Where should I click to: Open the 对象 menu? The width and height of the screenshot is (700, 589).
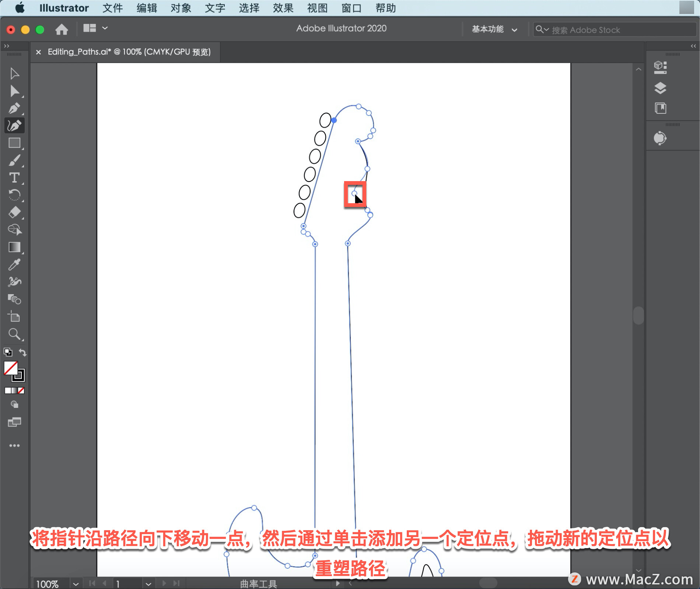pos(181,8)
